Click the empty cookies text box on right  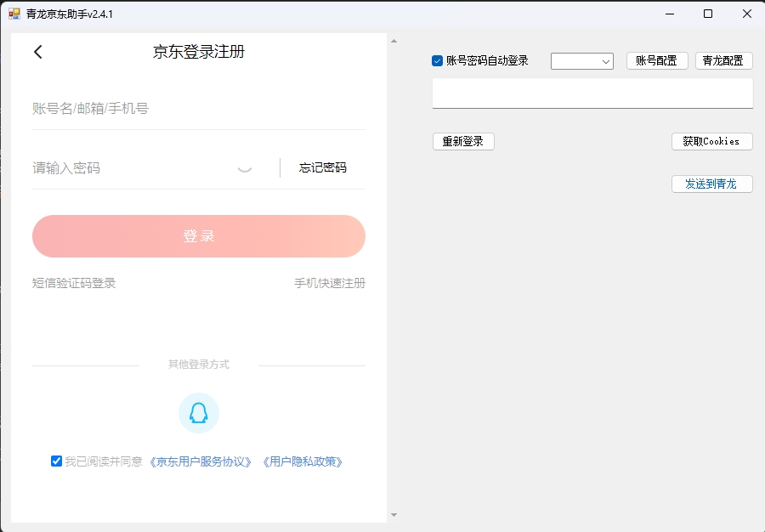click(x=592, y=93)
